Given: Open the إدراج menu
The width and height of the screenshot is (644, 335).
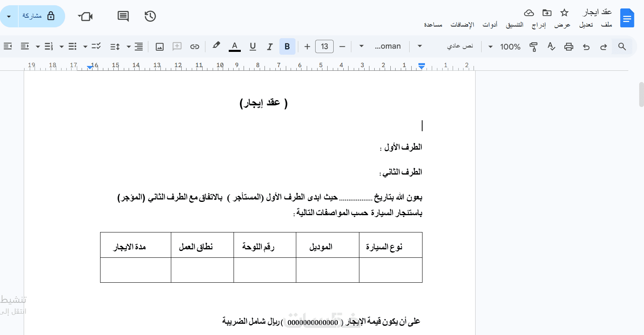Looking at the screenshot, I should (x=539, y=25).
